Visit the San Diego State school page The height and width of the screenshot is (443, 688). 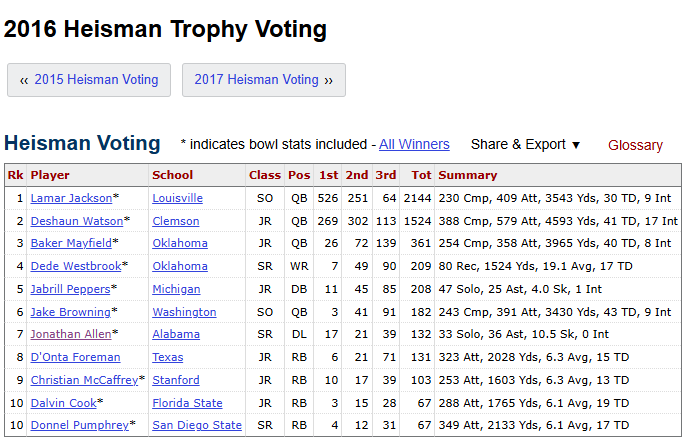point(197,425)
